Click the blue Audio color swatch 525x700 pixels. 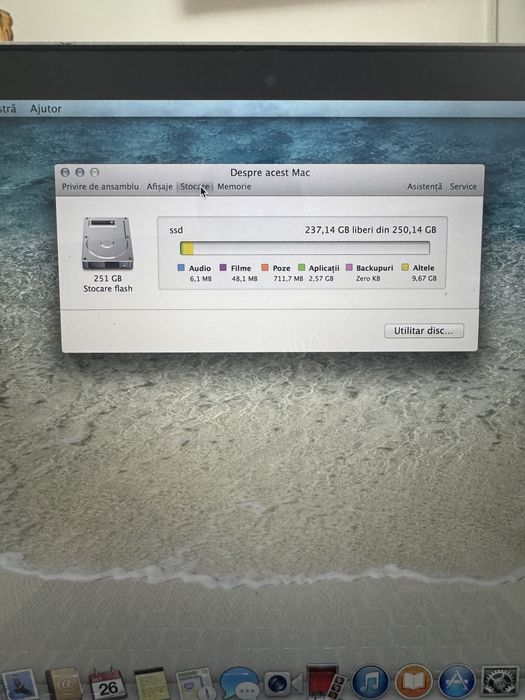click(181, 268)
